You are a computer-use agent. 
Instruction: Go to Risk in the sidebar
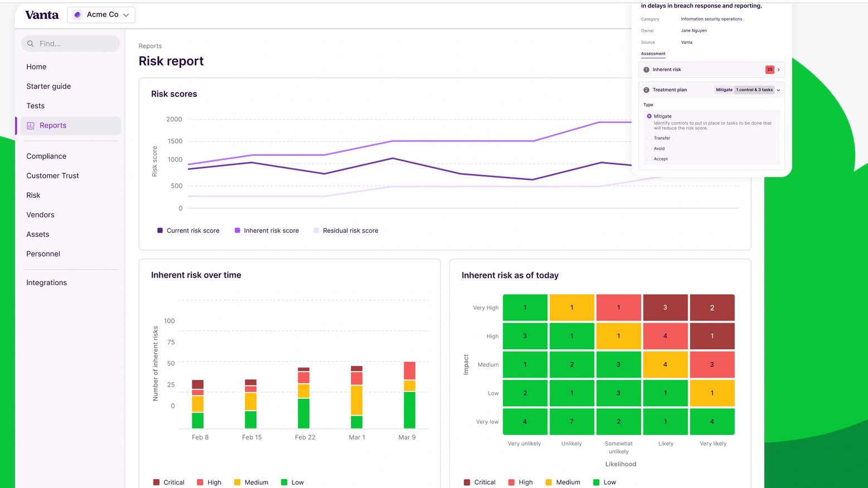(x=33, y=196)
